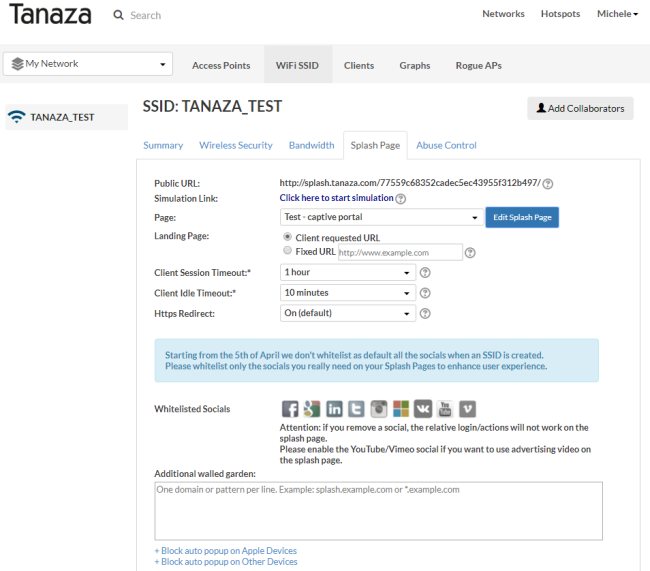Viewport: 650px width, 571px height.
Task: Go to the Access Points tab
Action: click(x=221, y=66)
